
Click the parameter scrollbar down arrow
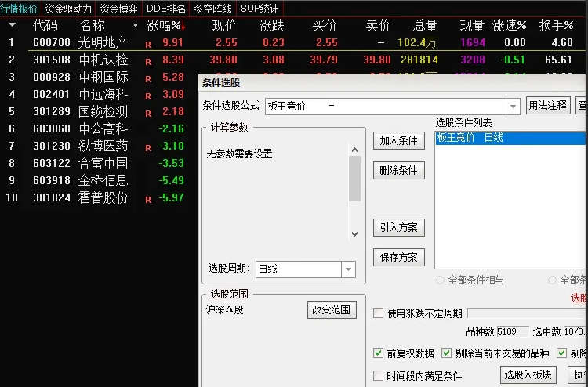click(354, 234)
